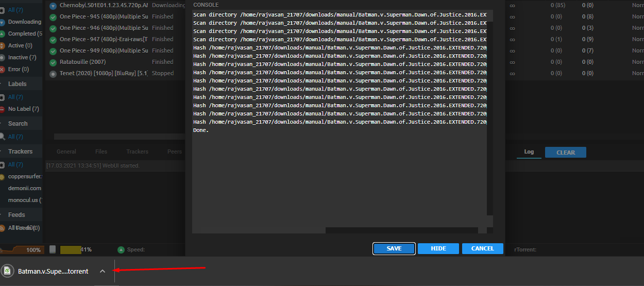Click the All Feeds RSS icon
This screenshot has height=286, width=644.
point(3,228)
